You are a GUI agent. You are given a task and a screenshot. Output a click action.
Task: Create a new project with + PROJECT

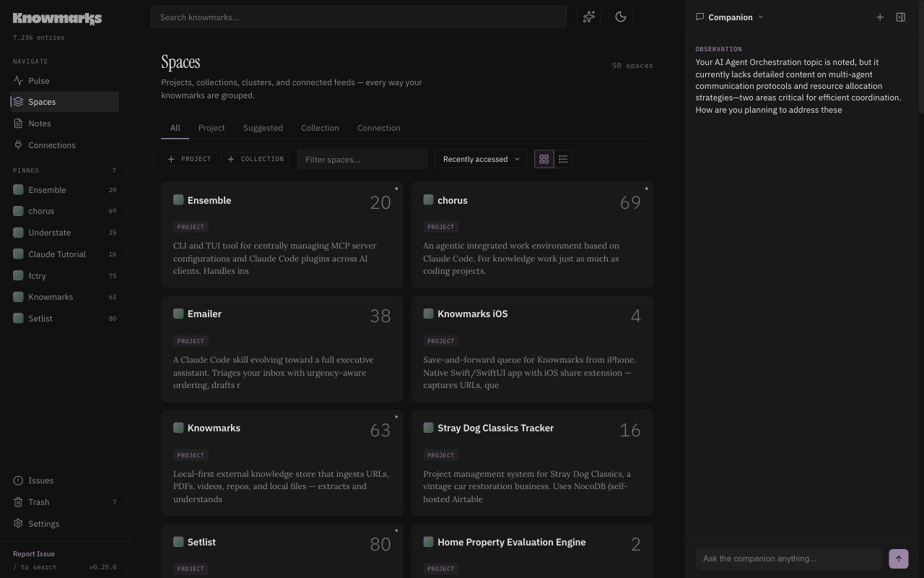(x=189, y=159)
